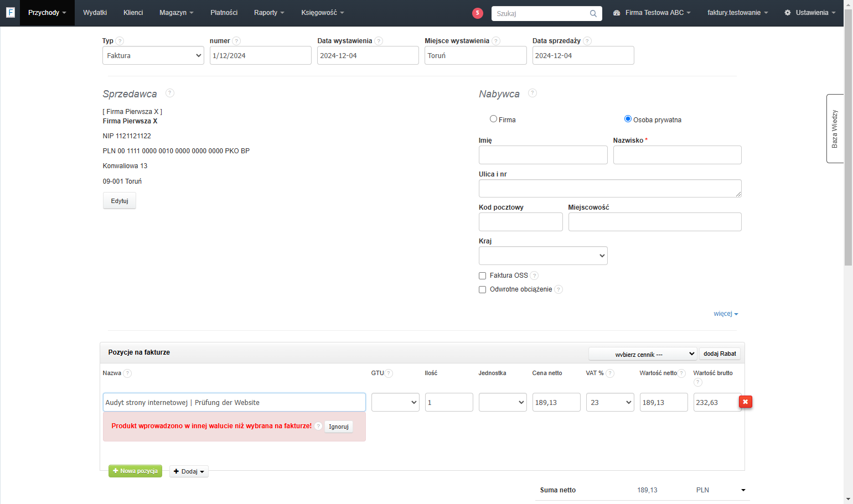Screen dimensions: 853x504
Task: Click the dodaj Rabat button
Action: point(720,354)
